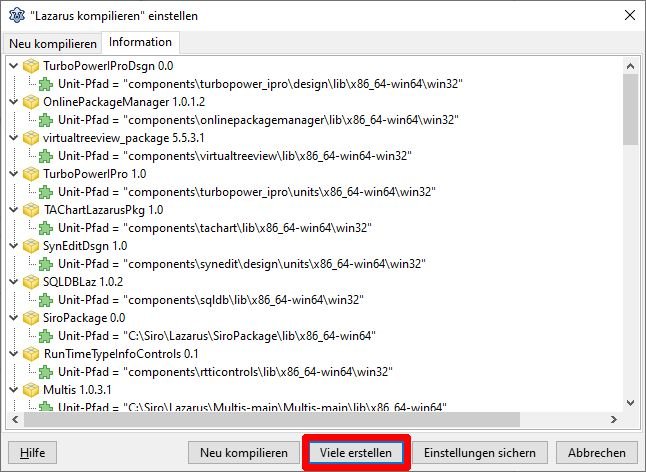Image resolution: width=646 pixels, height=472 pixels.
Task: Collapse the TurboPowerIPro 1.0 node
Action: coord(14,173)
